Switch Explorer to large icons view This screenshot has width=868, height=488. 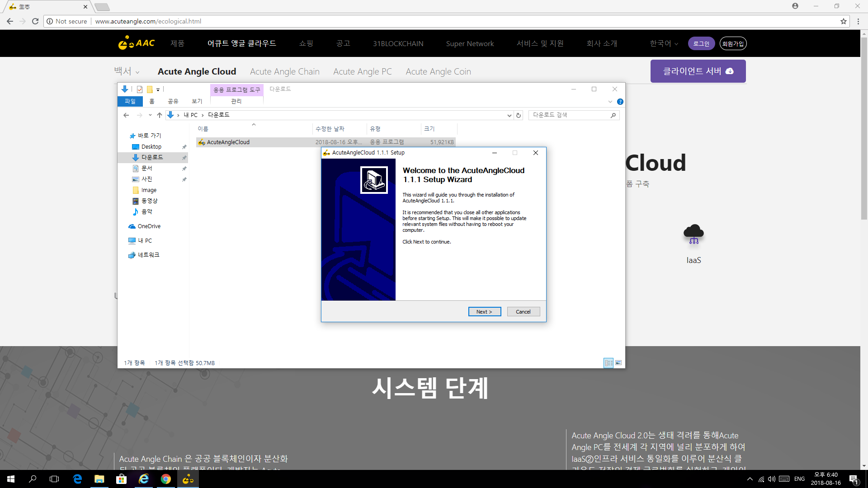(618, 363)
